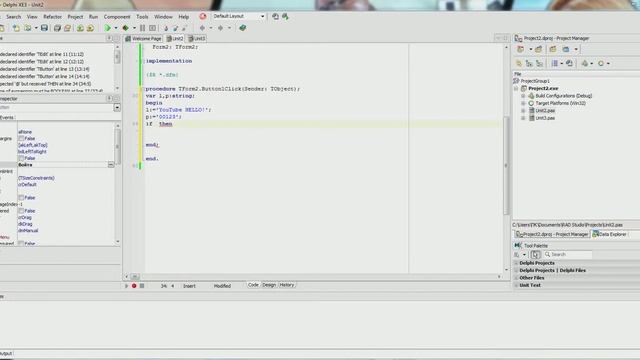640x360 pixels.
Task: Open the Default Layout dropdown
Action: click(262, 16)
